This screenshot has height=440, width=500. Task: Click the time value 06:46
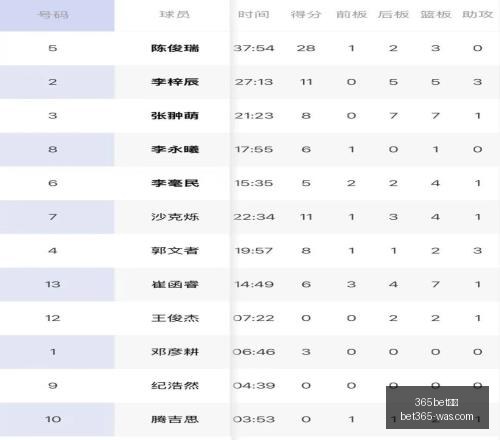pyautogui.click(x=254, y=352)
